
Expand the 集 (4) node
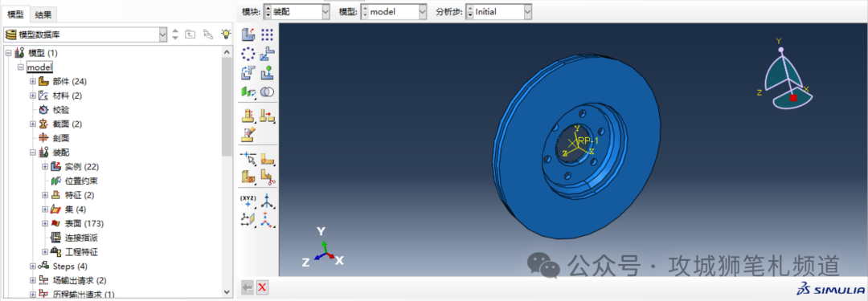45,209
